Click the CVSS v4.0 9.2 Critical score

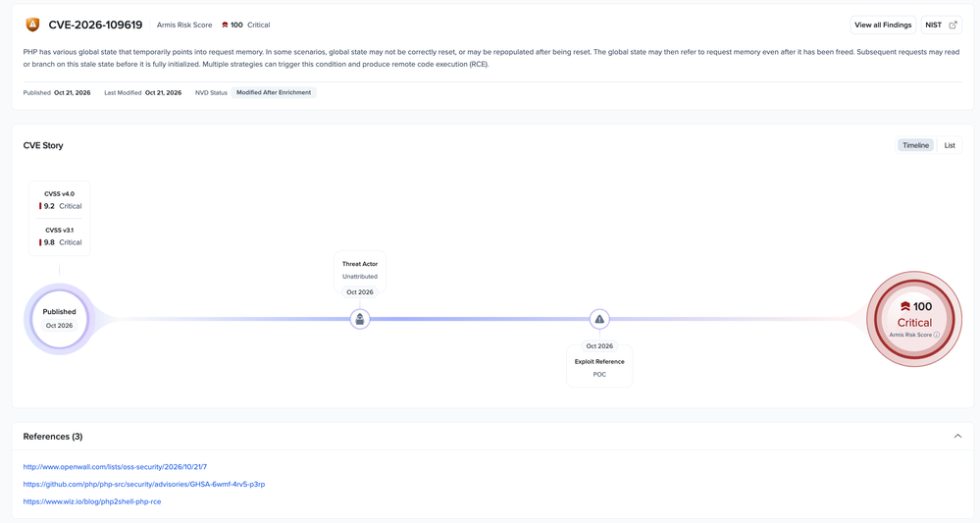pos(60,206)
